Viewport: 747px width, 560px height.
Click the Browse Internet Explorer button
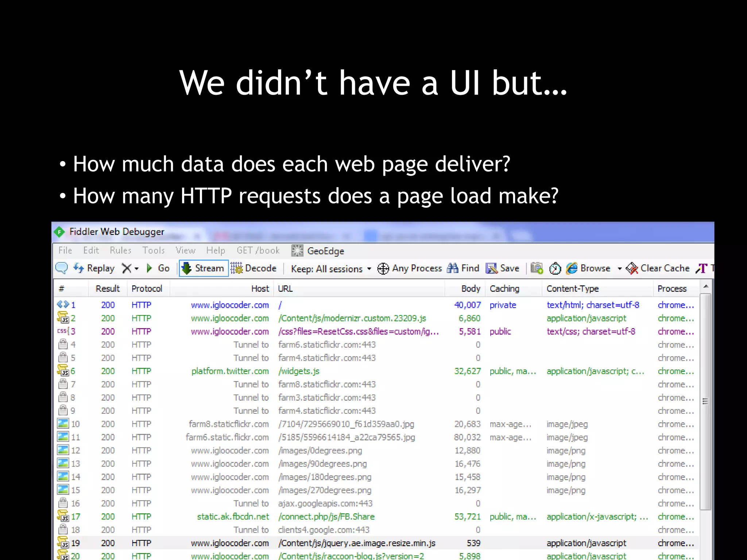tap(588, 268)
